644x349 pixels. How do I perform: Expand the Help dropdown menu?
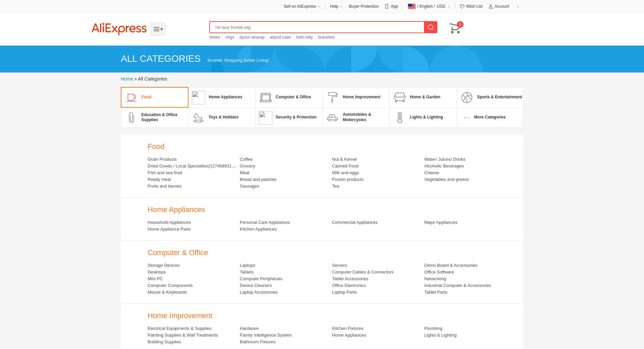(336, 6)
